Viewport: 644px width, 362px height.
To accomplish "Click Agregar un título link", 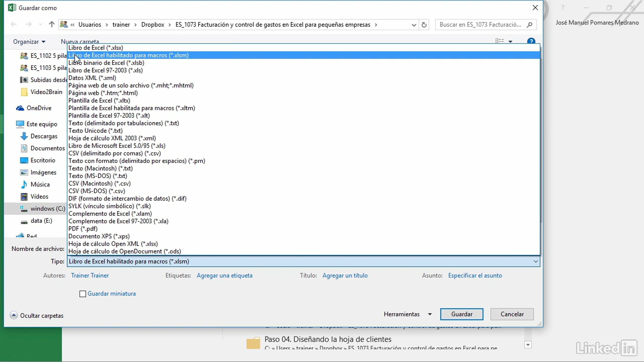I will click(345, 275).
